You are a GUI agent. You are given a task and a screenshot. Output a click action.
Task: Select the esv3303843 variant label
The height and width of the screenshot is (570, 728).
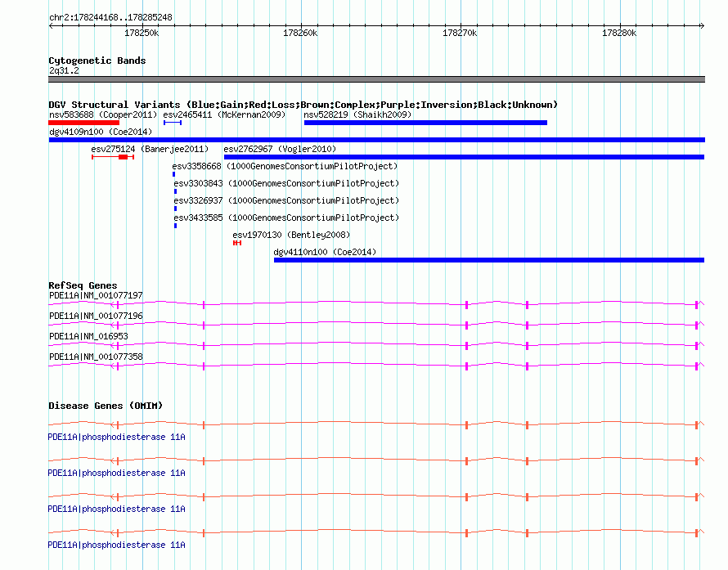(285, 184)
